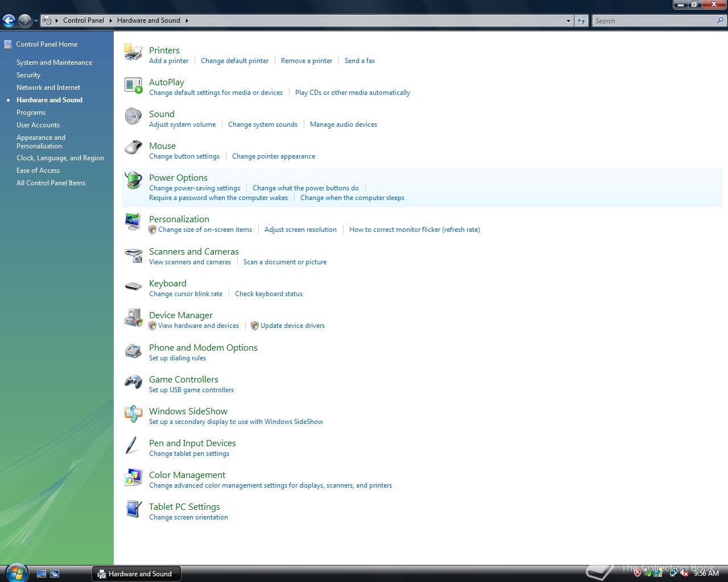The image size is (728, 582).
Task: Select Security in the sidebar
Action: (x=28, y=75)
